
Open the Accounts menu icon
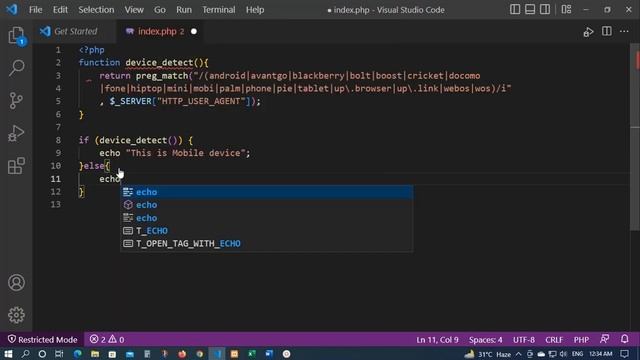coord(16,282)
